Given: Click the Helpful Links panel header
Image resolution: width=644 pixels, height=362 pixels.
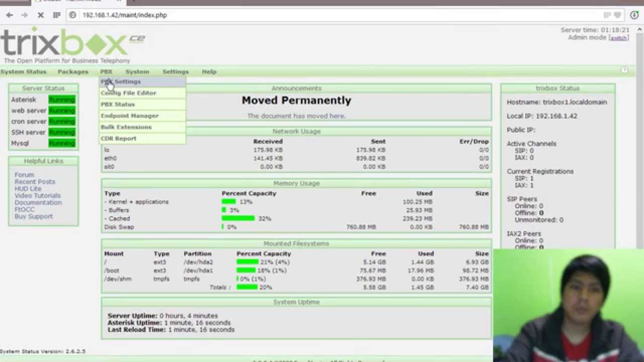Looking at the screenshot, I should tap(43, 161).
